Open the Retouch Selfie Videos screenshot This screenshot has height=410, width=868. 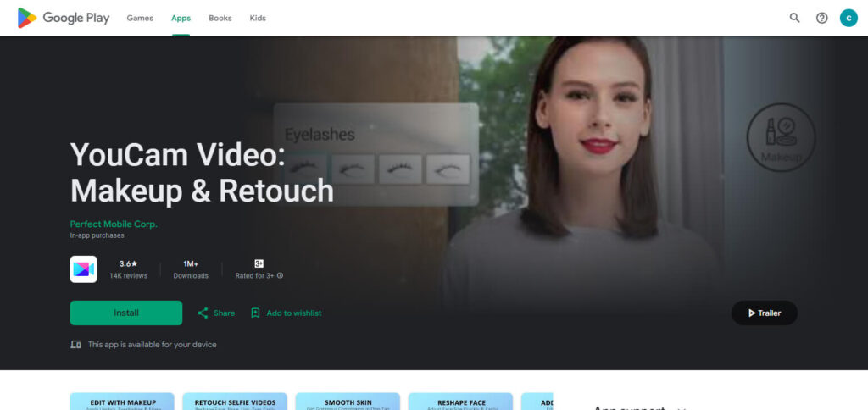tap(235, 402)
